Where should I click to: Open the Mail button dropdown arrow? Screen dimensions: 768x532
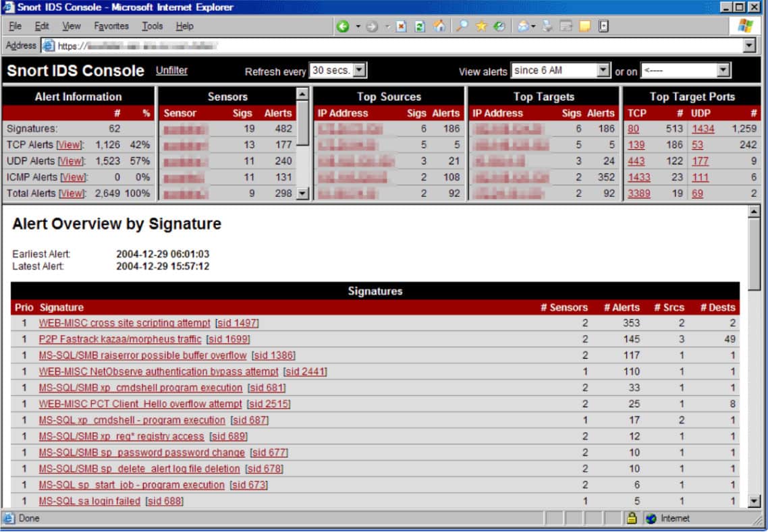tap(533, 26)
